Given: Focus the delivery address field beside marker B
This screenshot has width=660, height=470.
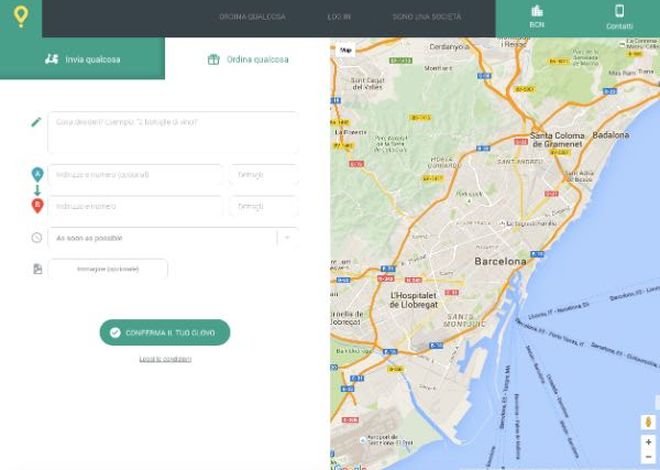Looking at the screenshot, I should 135,206.
